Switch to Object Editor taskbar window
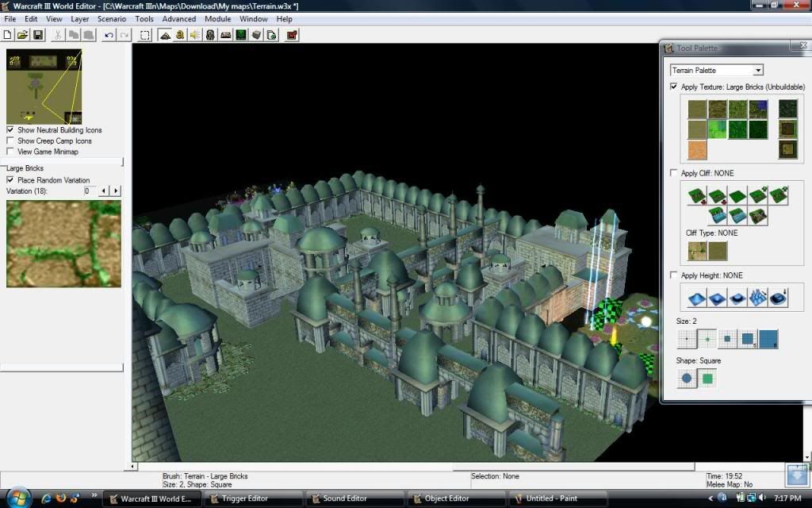The image size is (812, 508). coord(456,498)
